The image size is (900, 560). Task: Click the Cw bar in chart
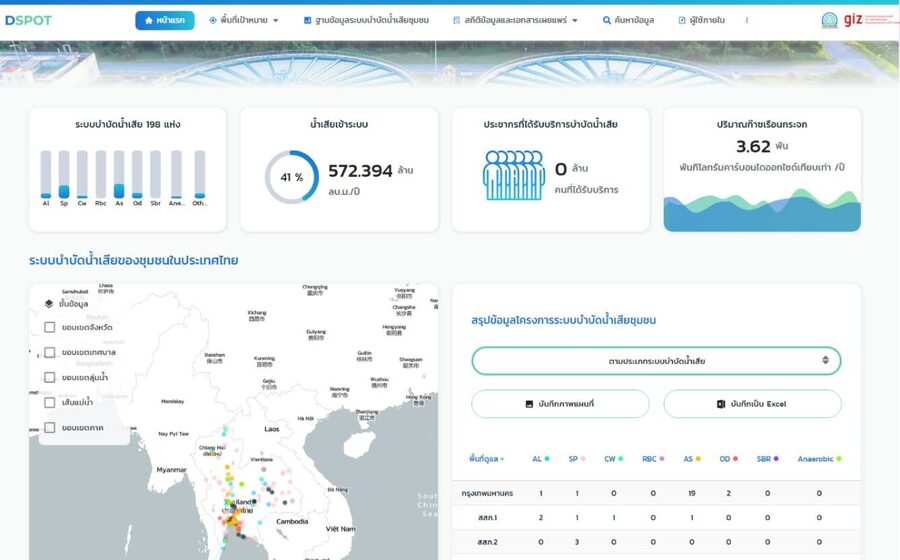pos(82,174)
